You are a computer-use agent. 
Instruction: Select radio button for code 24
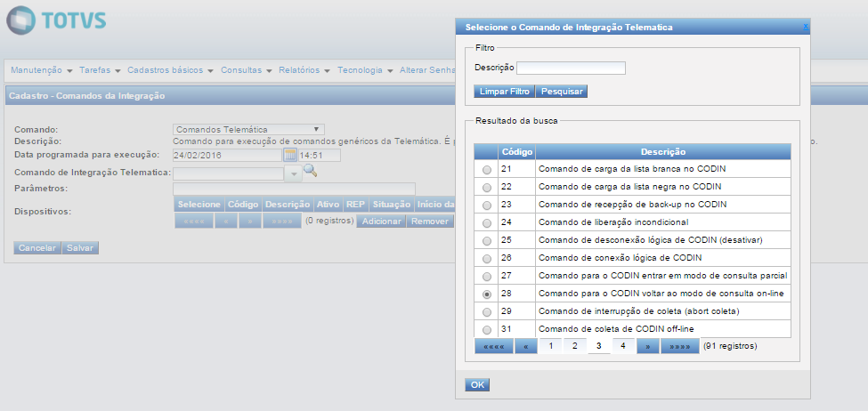(x=487, y=223)
